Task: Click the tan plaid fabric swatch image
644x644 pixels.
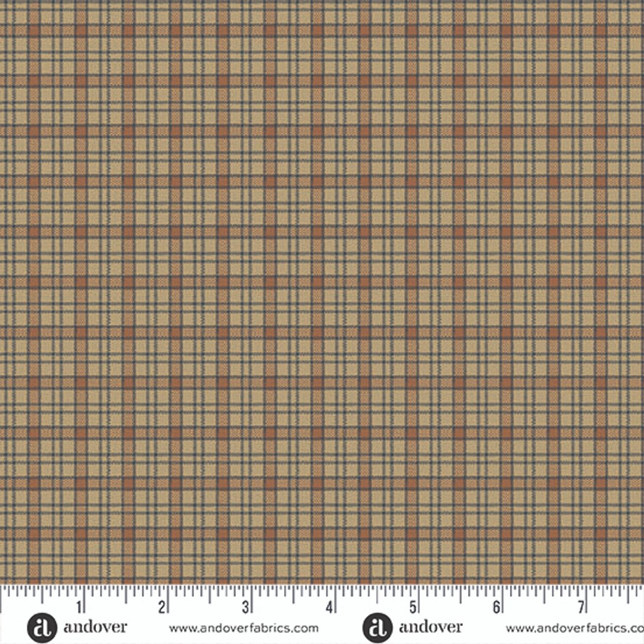Action: point(322,292)
